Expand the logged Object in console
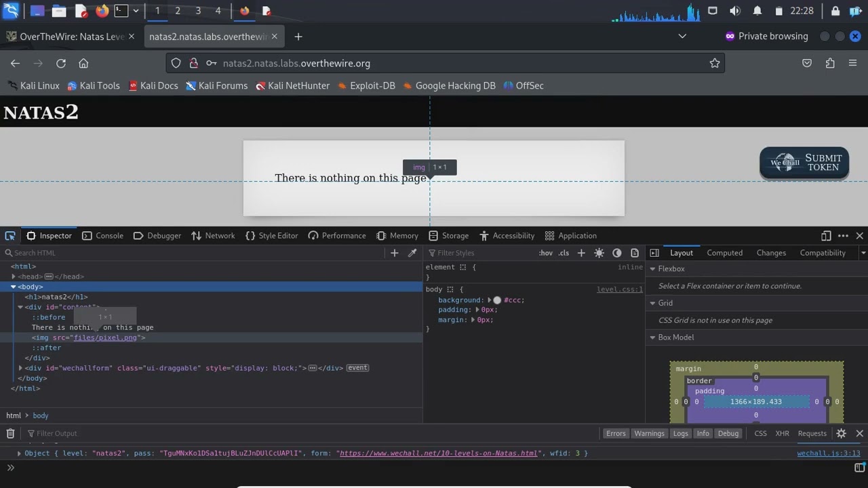This screenshot has height=488, width=868. [19, 453]
